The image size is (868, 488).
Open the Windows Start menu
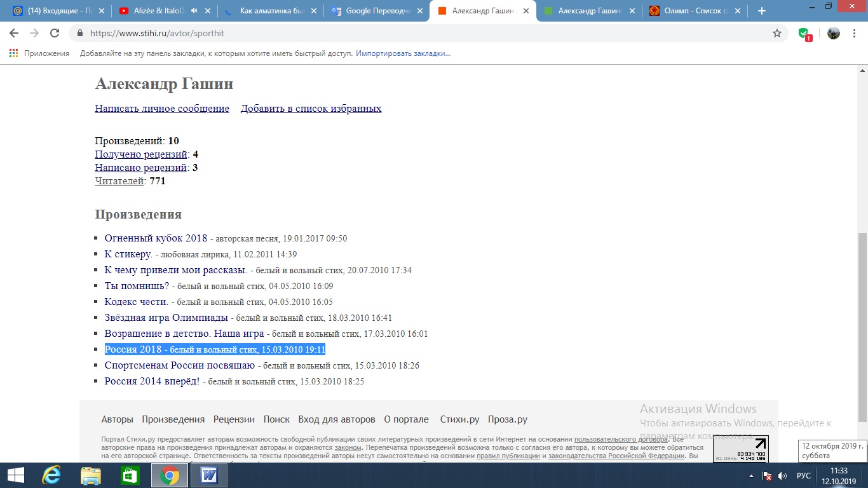coord(16,475)
